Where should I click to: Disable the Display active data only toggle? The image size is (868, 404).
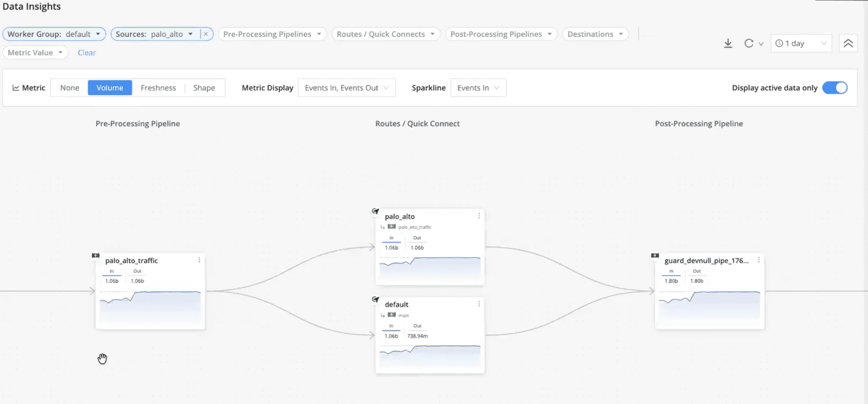tap(835, 87)
